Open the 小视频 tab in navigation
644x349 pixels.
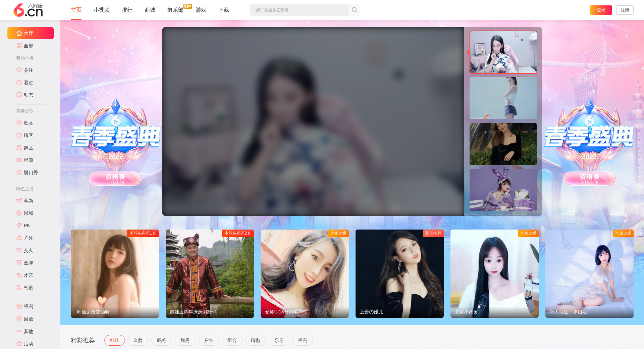[x=101, y=10]
